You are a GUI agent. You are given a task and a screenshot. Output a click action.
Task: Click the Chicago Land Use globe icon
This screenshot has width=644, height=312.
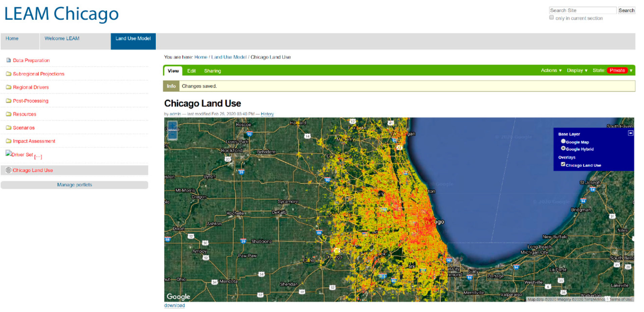[x=9, y=170]
